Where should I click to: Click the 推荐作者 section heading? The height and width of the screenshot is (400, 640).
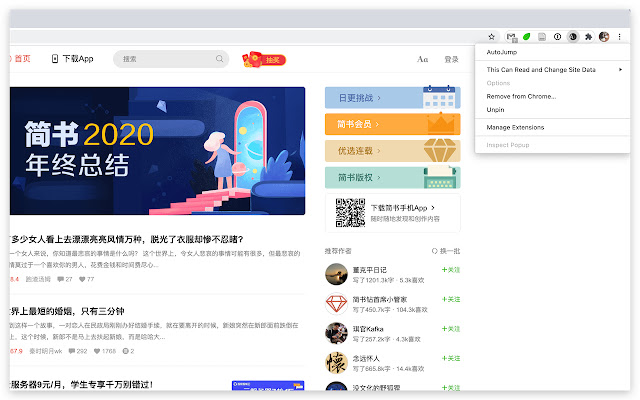pyautogui.click(x=338, y=251)
